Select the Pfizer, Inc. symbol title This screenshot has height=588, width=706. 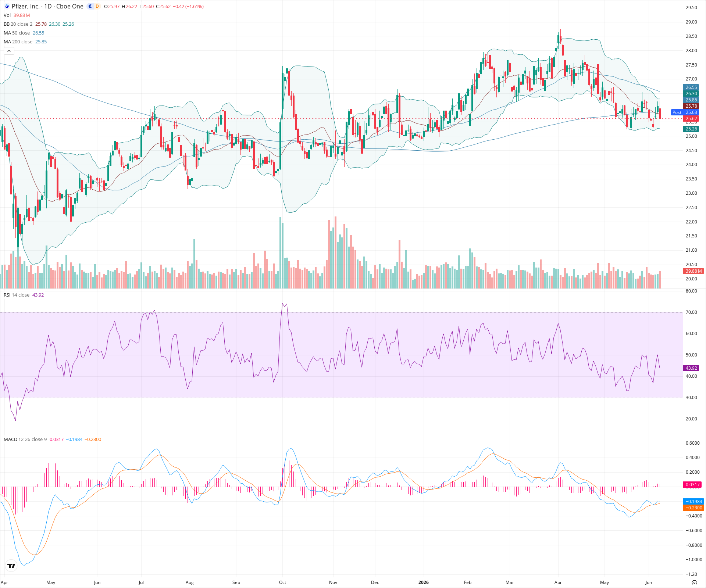pyautogui.click(x=26, y=6)
